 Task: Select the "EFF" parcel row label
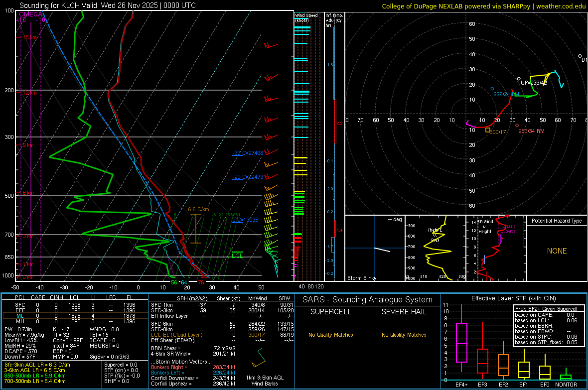point(20,310)
